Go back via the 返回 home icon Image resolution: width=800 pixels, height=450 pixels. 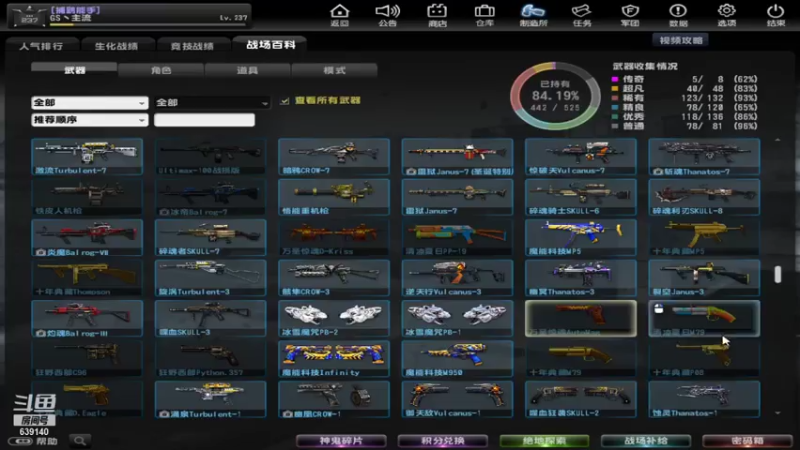(x=339, y=15)
